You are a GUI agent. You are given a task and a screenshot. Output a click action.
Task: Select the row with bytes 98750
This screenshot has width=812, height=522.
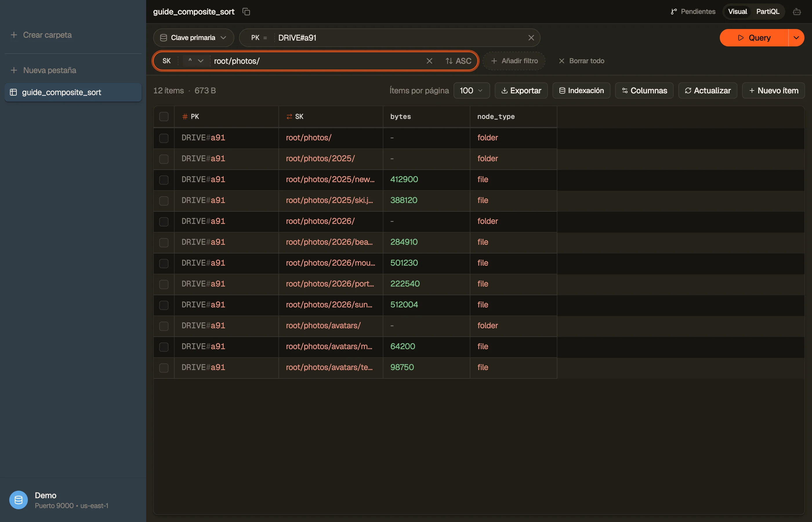click(164, 368)
